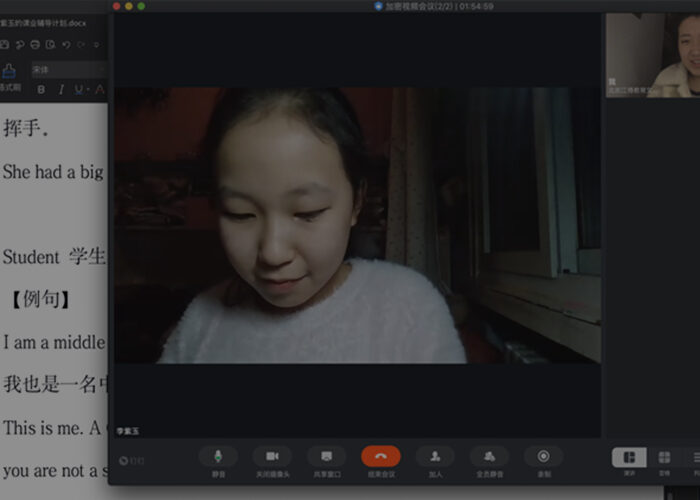Screen dimensions: 700x500
Task: Click the line "you are not a" in the document
Action: click(55, 471)
